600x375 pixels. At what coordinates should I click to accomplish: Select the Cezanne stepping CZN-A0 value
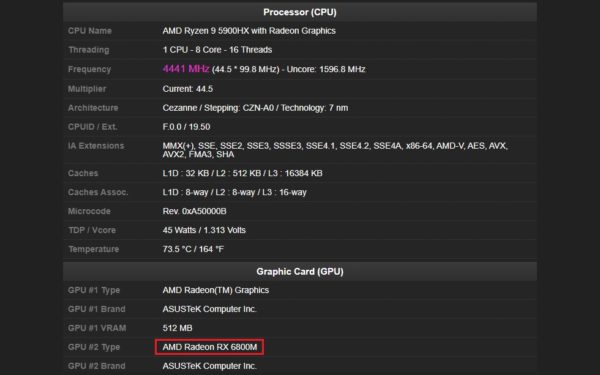pos(255,108)
